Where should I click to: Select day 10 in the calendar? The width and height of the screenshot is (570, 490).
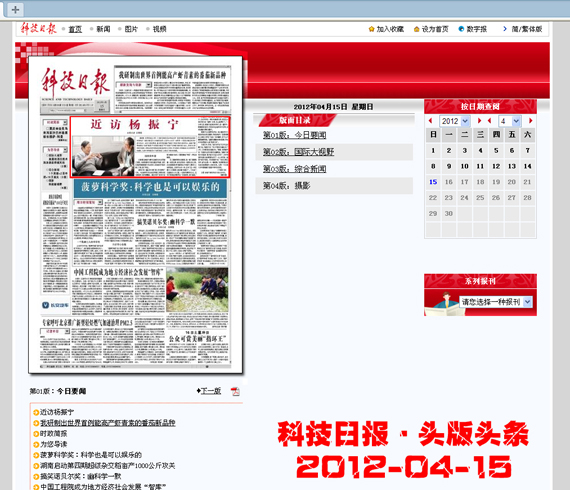coord(465,166)
